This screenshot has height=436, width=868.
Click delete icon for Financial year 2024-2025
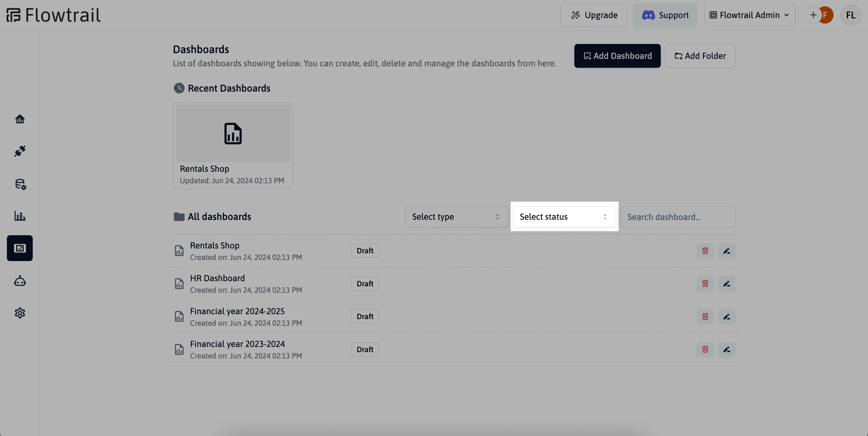point(705,317)
